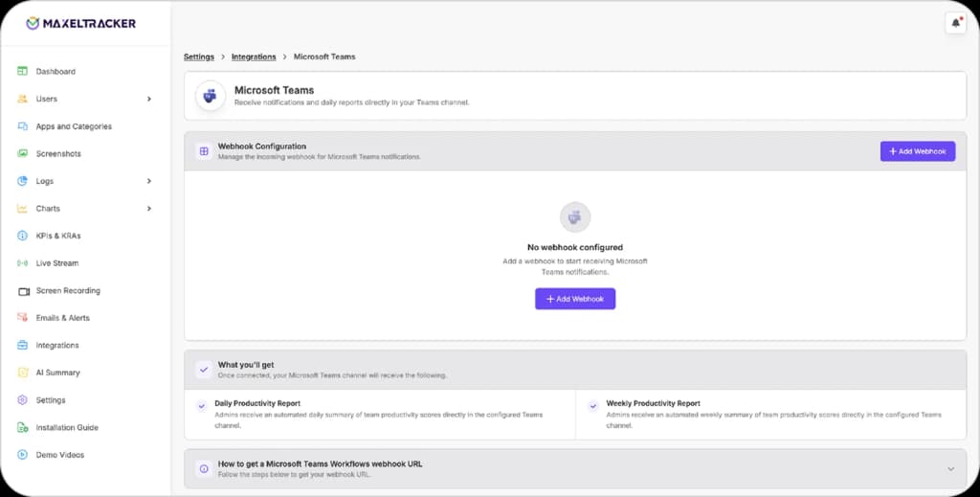The width and height of the screenshot is (980, 497).
Task: Click the What you'll get checkmark icon
Action: click(204, 370)
